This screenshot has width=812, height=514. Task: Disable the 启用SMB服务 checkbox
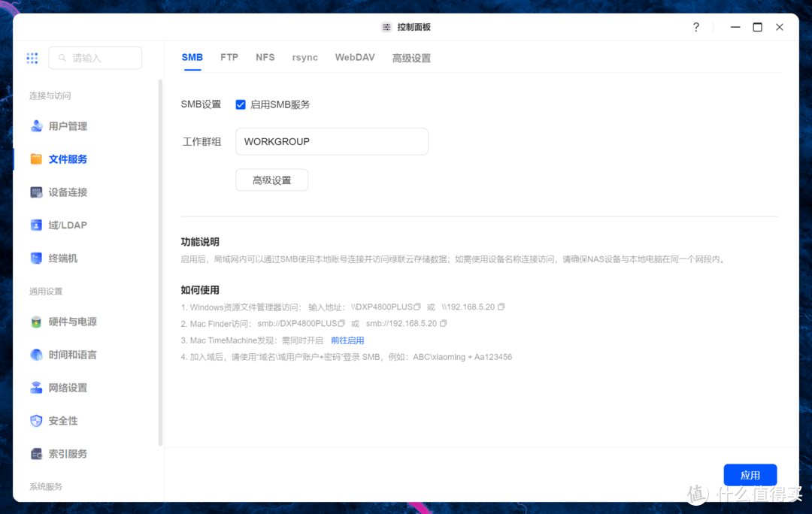tap(240, 104)
